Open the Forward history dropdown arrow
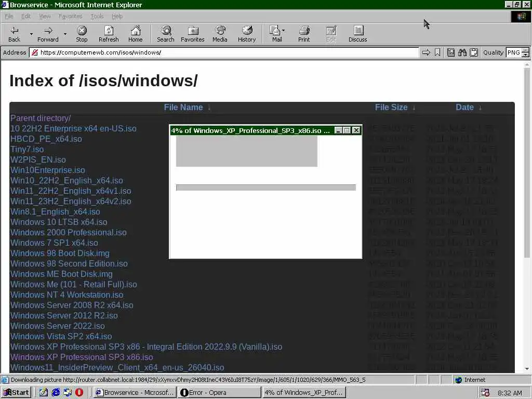 point(65,34)
